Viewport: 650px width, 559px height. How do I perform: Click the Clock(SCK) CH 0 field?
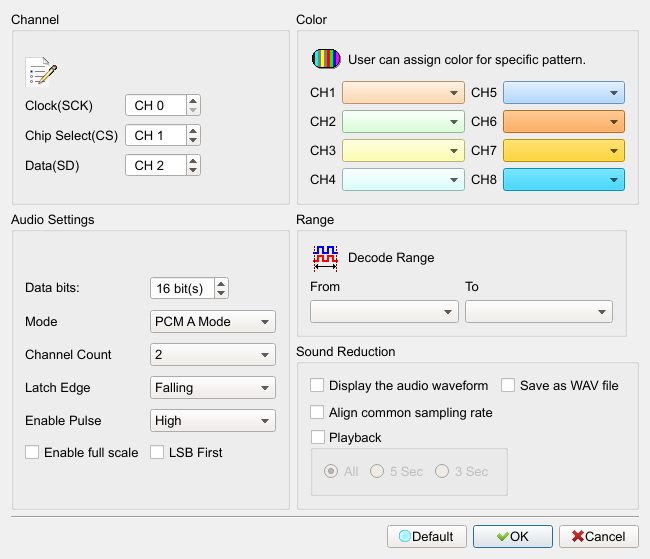click(x=156, y=105)
